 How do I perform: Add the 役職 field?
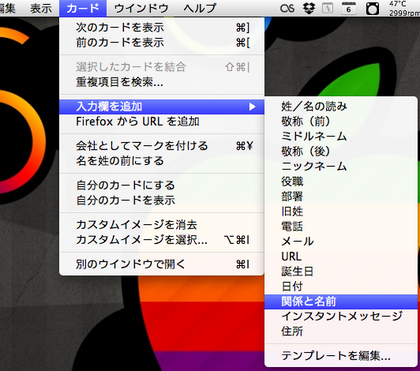pos(341,182)
